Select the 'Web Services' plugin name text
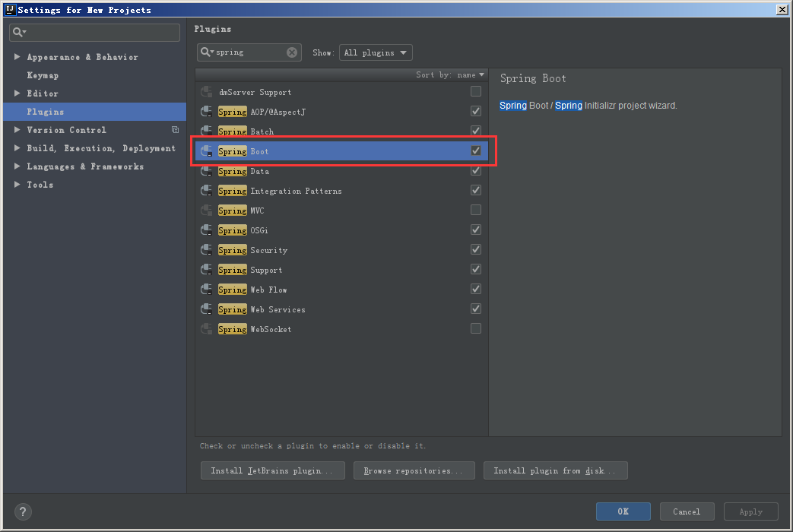The image size is (793, 532). [x=278, y=309]
